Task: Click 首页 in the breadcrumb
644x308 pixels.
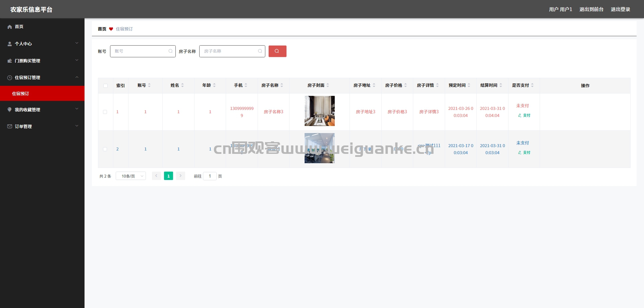Action: (x=102, y=29)
